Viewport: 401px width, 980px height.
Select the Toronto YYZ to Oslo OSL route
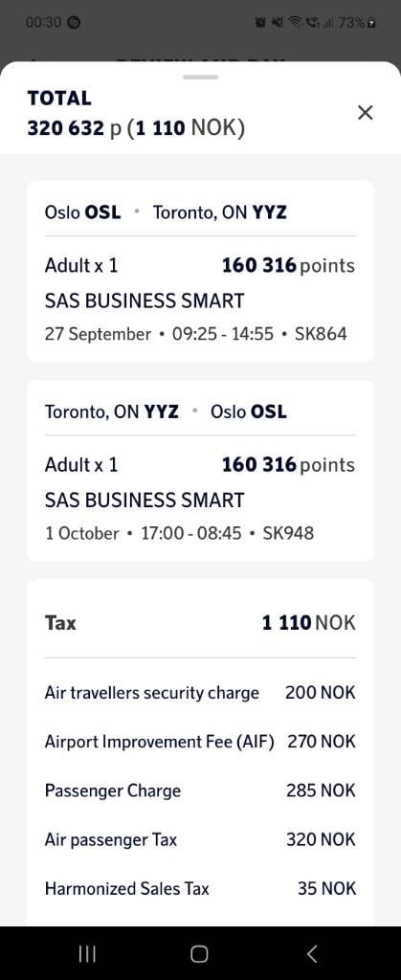point(166,412)
